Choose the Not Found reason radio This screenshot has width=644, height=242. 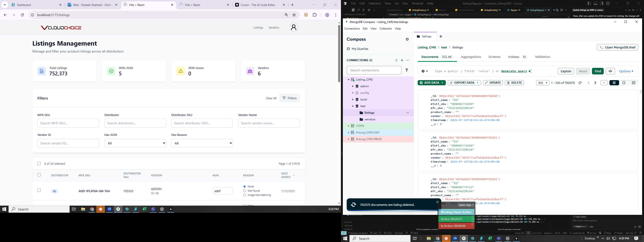tap(245, 191)
